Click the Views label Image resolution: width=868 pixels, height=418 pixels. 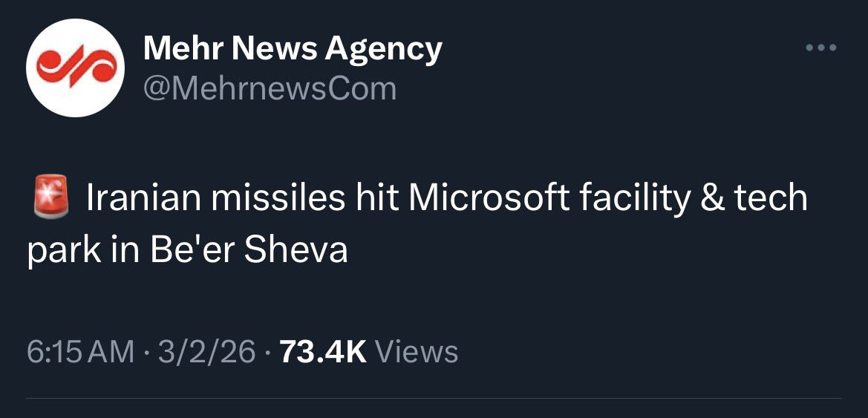417,350
